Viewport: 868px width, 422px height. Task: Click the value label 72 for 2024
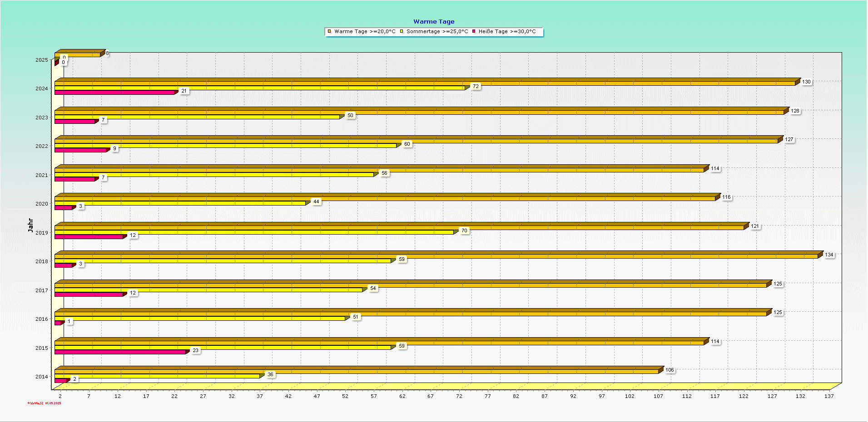pyautogui.click(x=476, y=87)
